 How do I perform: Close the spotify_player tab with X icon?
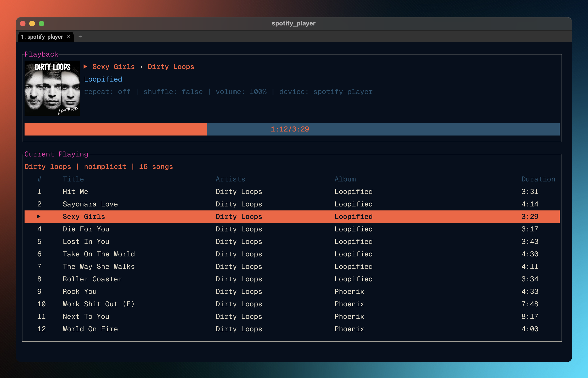(x=68, y=37)
